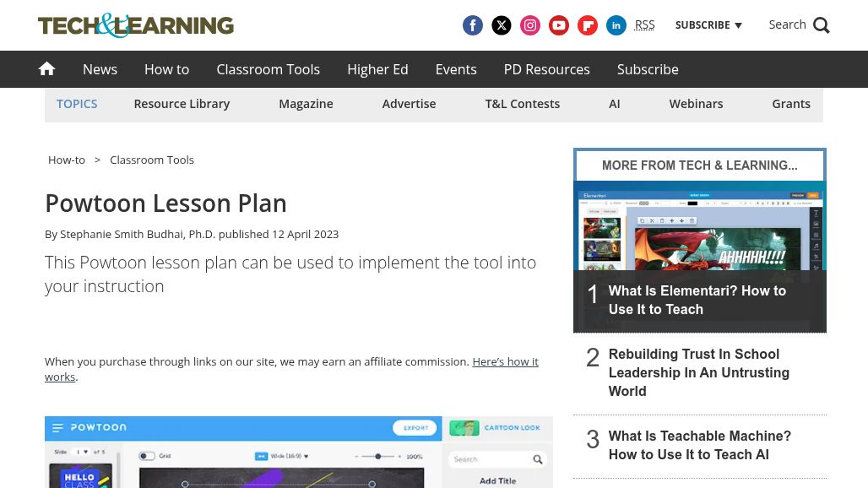Open the Grants topic link
Viewport: 868px width, 488px height.
click(791, 104)
